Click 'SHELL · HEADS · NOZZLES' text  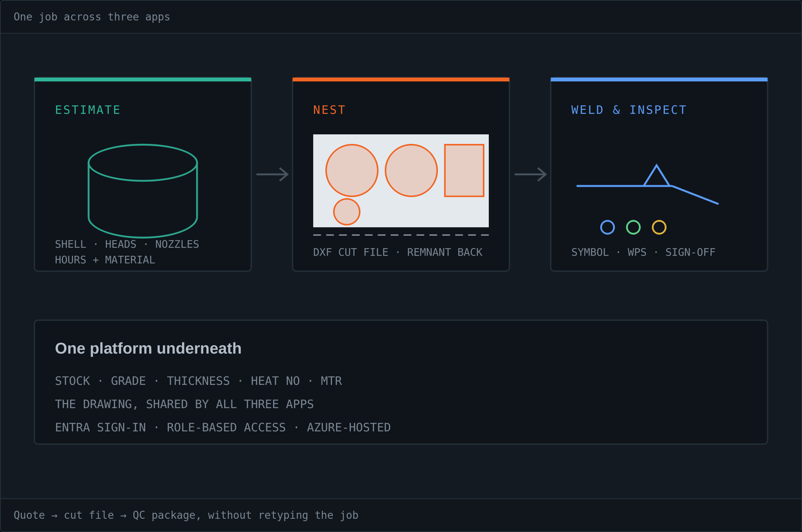point(127,244)
